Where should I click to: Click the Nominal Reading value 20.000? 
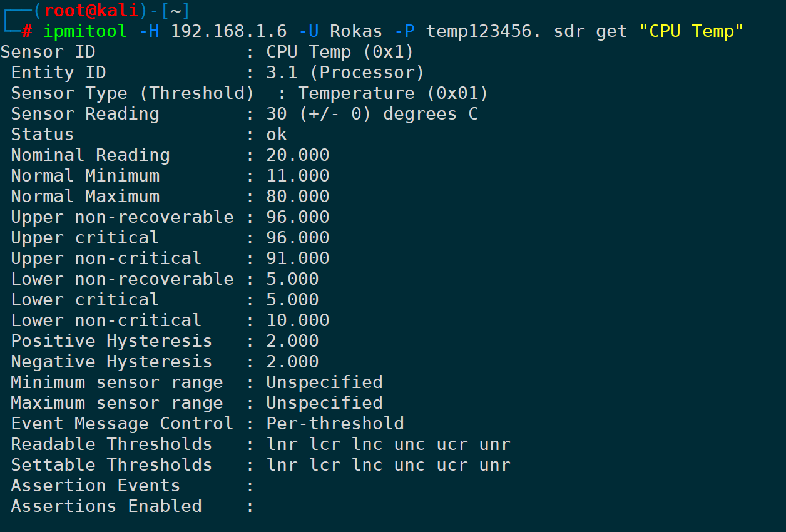(298, 155)
